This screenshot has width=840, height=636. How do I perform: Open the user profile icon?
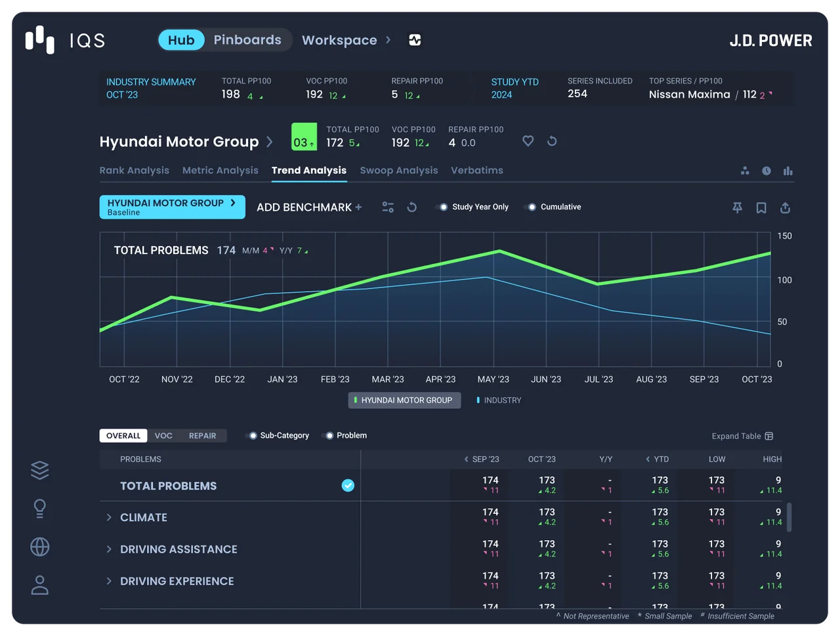click(x=40, y=585)
